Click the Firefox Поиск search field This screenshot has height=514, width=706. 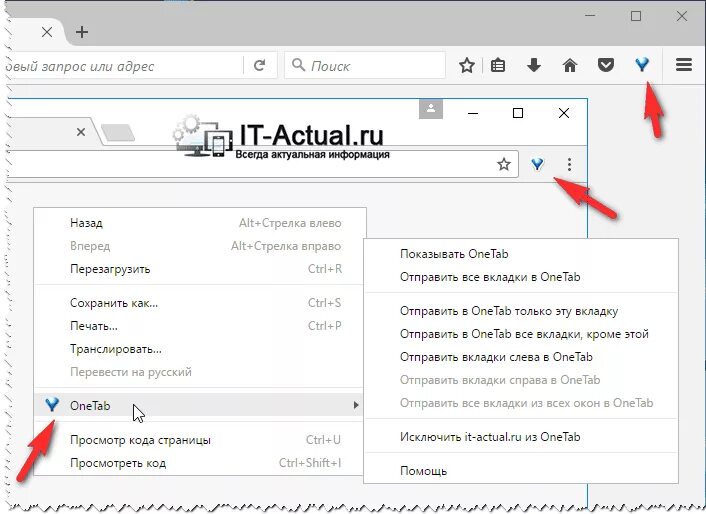pyautogui.click(x=365, y=65)
